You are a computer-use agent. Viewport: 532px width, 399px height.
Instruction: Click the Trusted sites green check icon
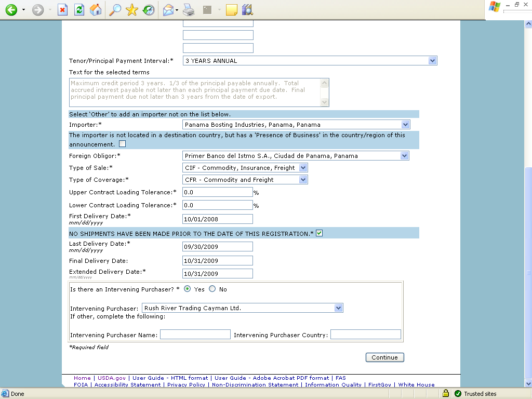click(x=458, y=394)
